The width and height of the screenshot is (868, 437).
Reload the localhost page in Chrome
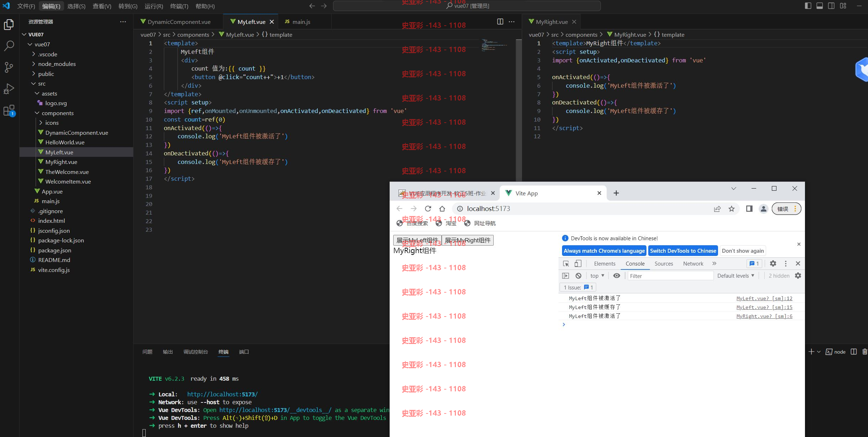pyautogui.click(x=428, y=209)
